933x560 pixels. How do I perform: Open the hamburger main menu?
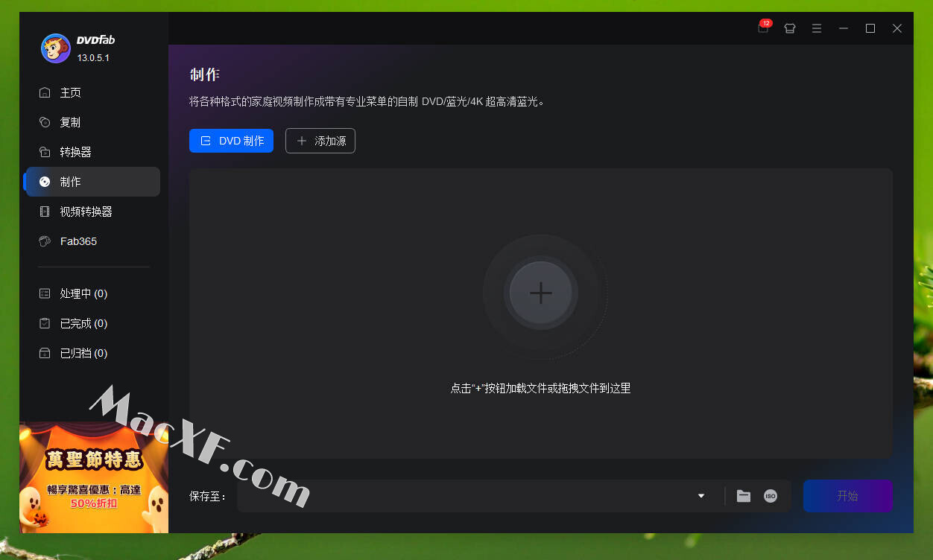pos(817,28)
